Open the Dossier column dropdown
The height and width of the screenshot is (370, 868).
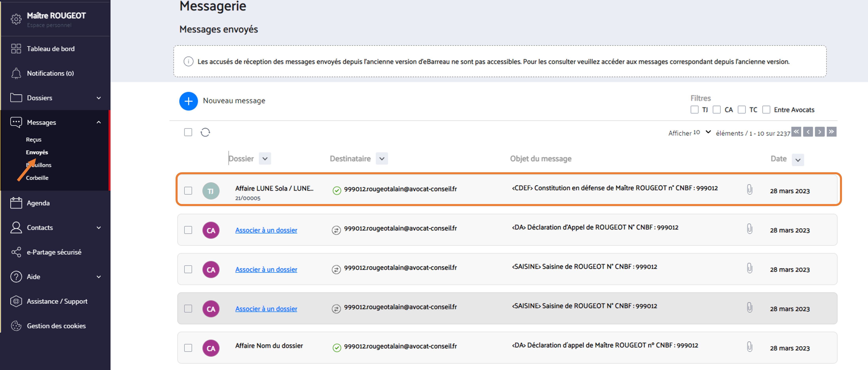[265, 159]
